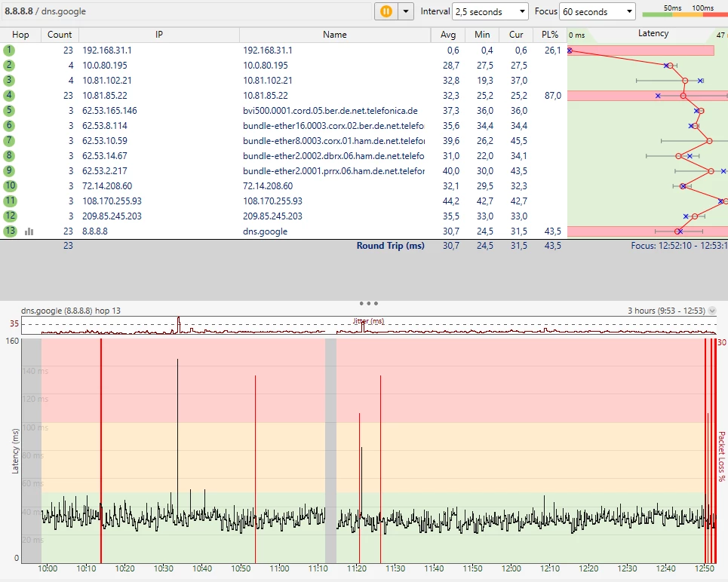The height and width of the screenshot is (582, 728).
Task: Click the 10:10 packet loss marker on timeline
Action: 101,450
